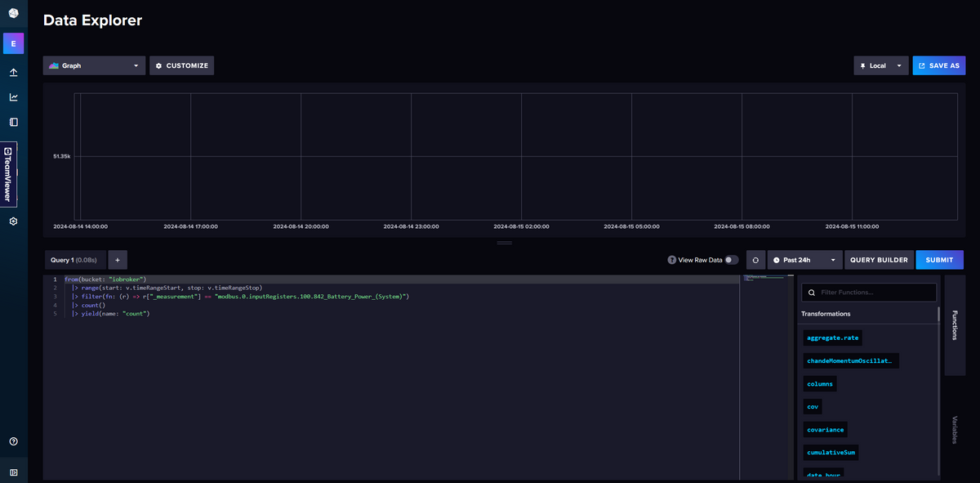This screenshot has height=483, width=980.
Task: Switch to the Variables side tab
Action: pyautogui.click(x=955, y=430)
